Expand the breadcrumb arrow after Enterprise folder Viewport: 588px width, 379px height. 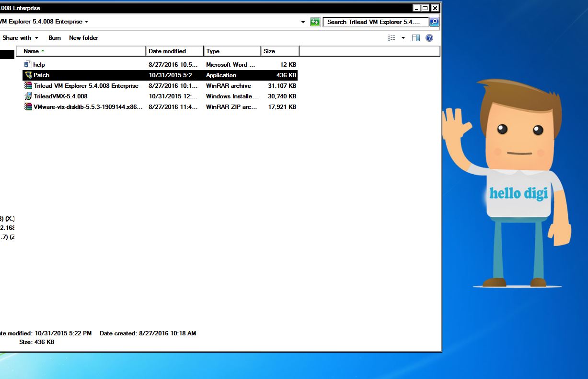86,22
